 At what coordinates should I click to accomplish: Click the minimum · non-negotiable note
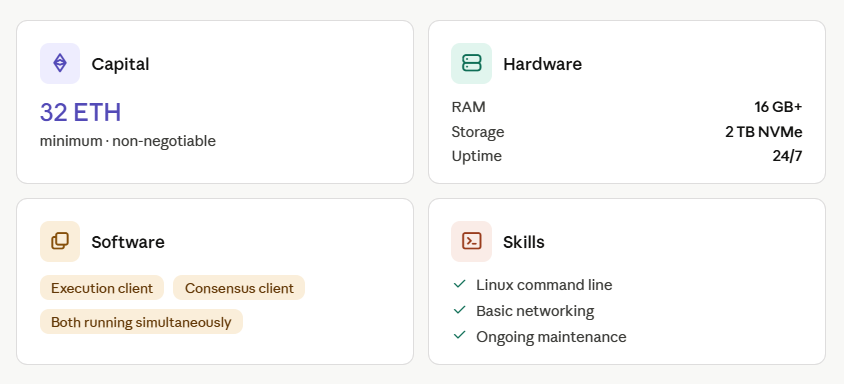click(x=128, y=141)
